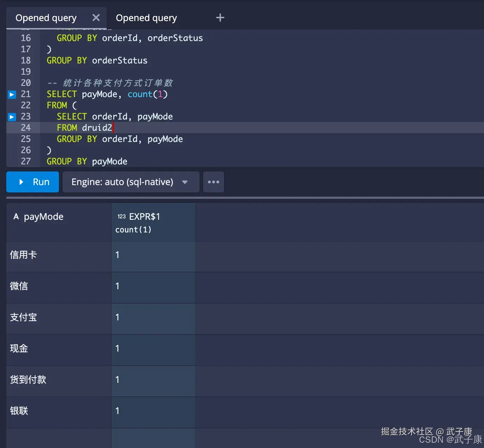Switch to the second Opened query tab

[146, 18]
